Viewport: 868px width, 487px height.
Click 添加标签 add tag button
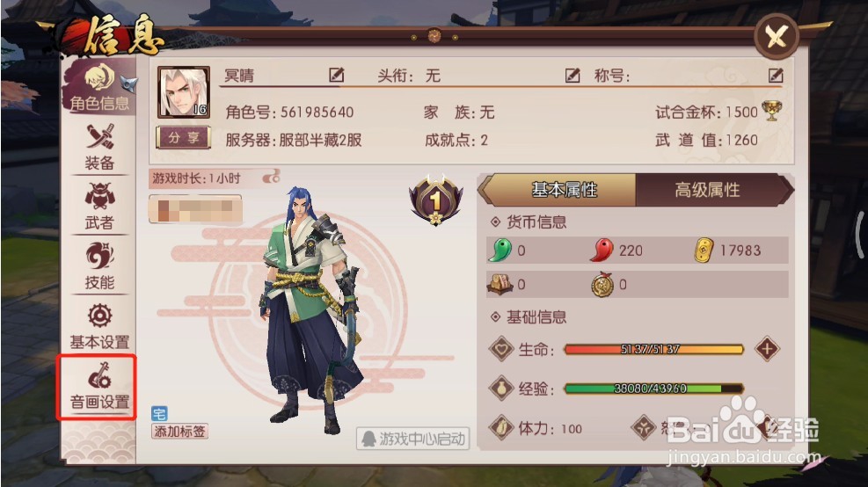[x=179, y=432]
